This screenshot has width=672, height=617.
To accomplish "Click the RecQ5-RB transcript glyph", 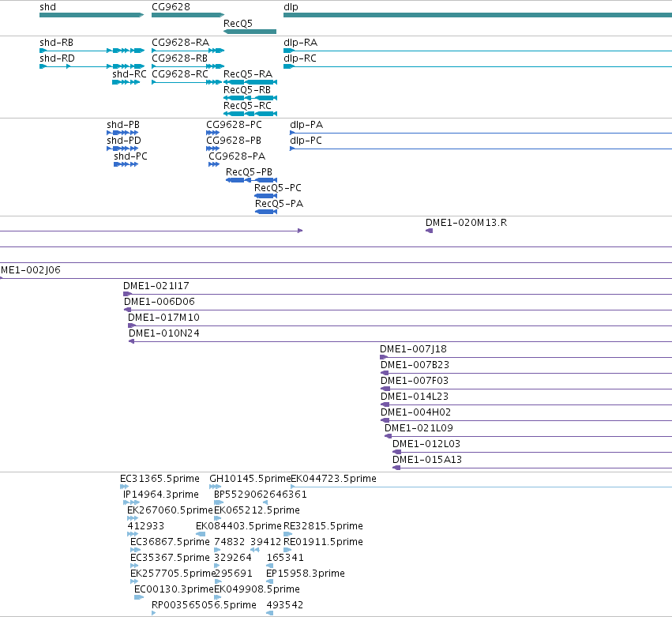I will 250,98.
